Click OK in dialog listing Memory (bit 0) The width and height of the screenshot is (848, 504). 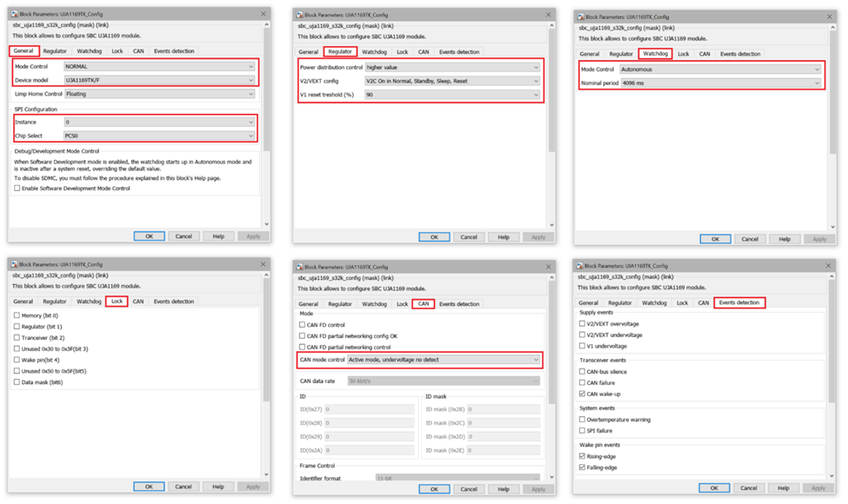click(x=149, y=487)
